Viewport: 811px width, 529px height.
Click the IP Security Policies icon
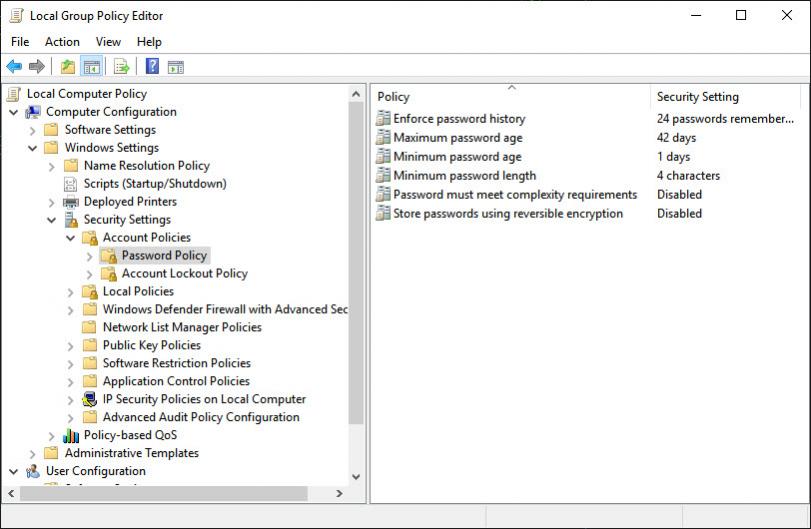click(89, 399)
